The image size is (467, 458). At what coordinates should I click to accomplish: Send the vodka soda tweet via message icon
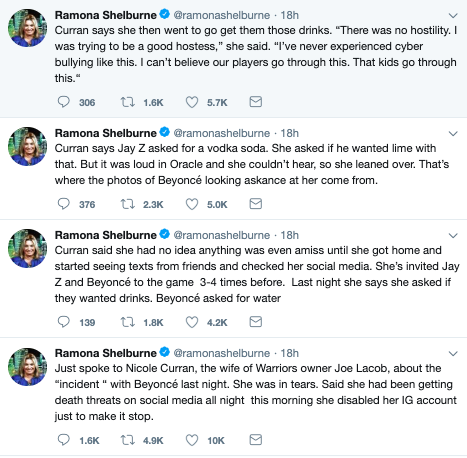[256, 204]
